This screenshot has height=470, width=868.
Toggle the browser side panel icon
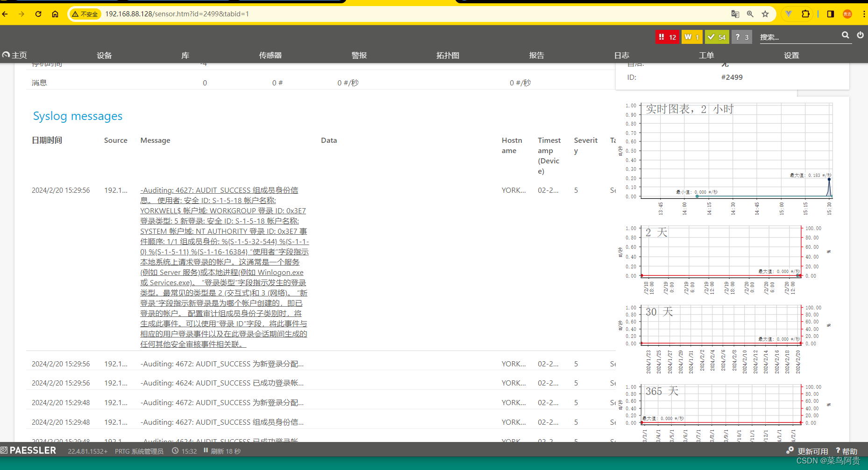[830, 14]
